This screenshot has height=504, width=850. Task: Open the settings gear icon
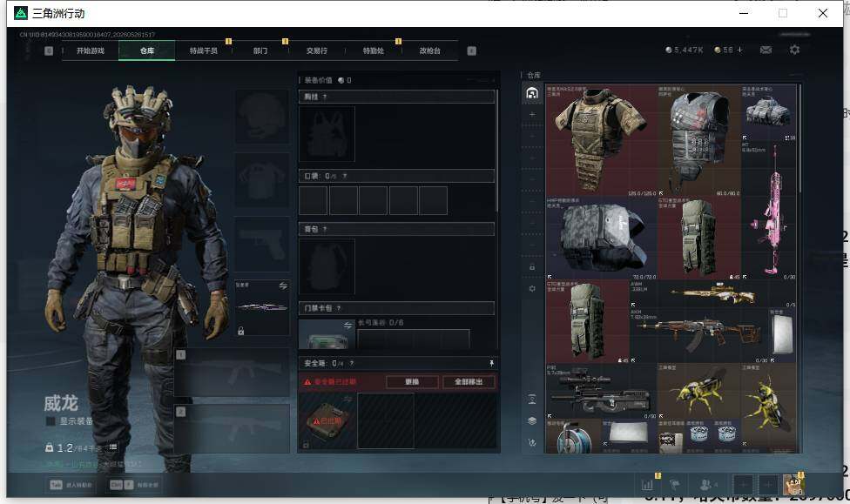[795, 50]
